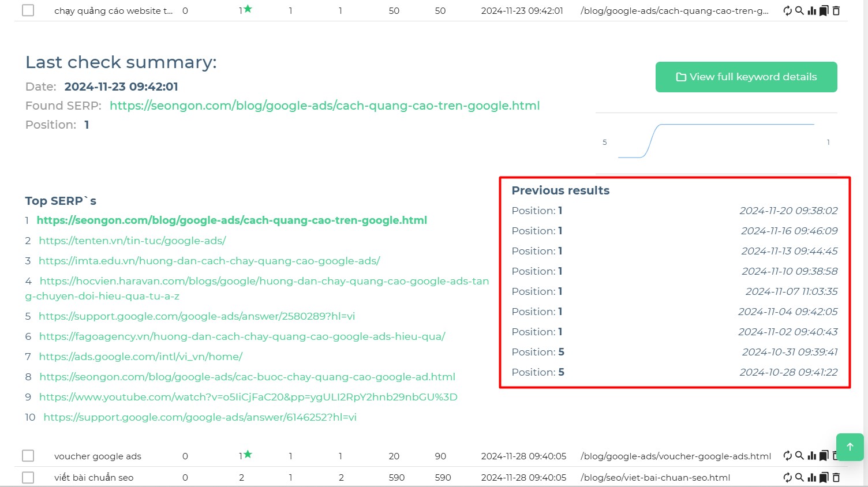The image size is (868, 487).
Task: Click the bookmark icon in 'voucher google ads' row
Action: click(824, 456)
